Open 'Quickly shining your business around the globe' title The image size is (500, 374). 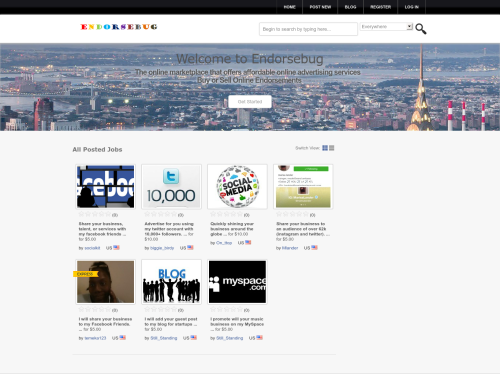tap(232, 229)
